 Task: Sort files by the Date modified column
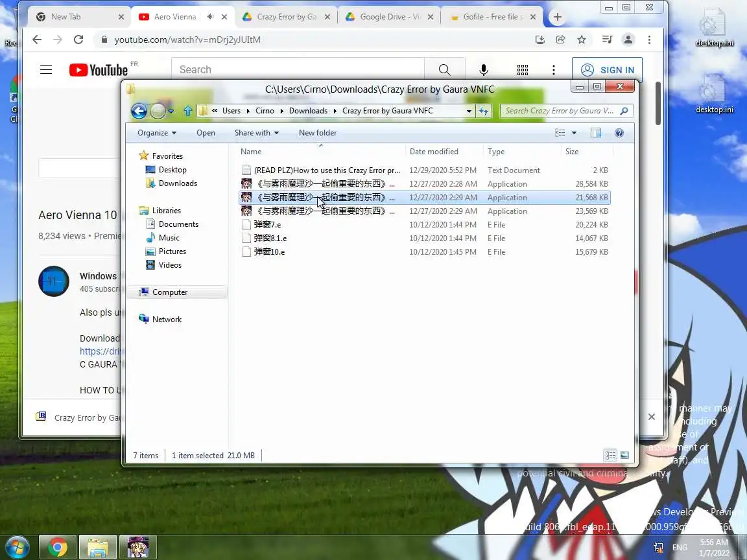444,152
